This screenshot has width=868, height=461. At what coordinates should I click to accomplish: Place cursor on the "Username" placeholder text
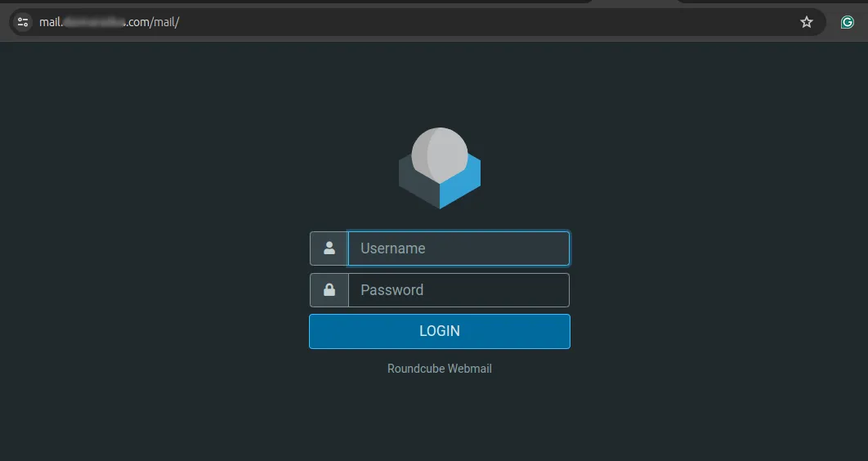click(393, 248)
